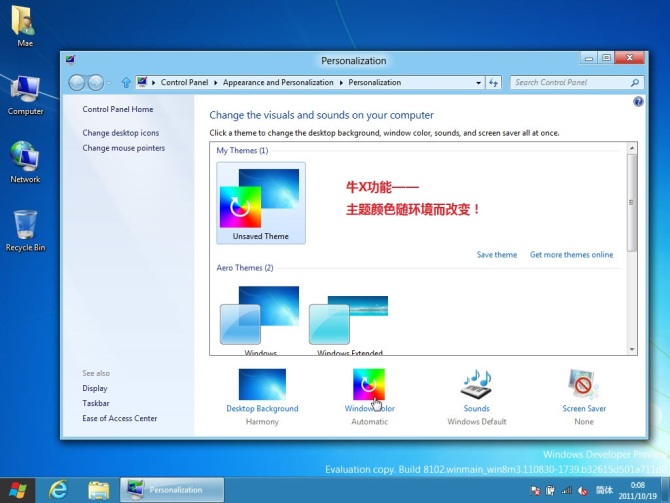Minimize the Personalization window

pos(589,58)
